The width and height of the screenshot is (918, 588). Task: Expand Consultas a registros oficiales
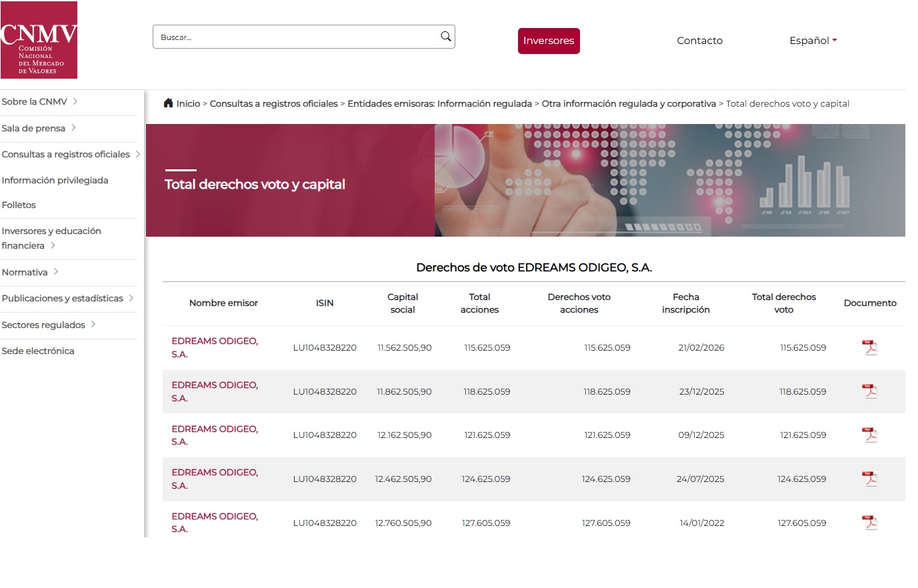[71, 154]
